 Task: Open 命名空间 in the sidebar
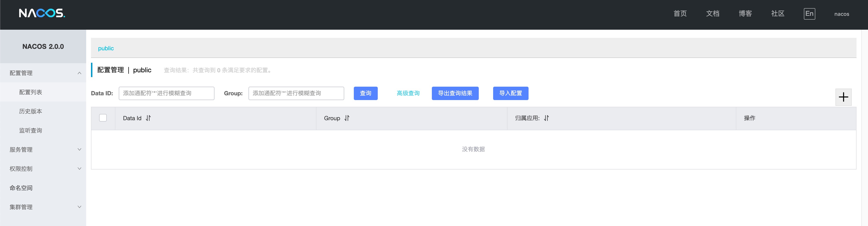point(21,188)
